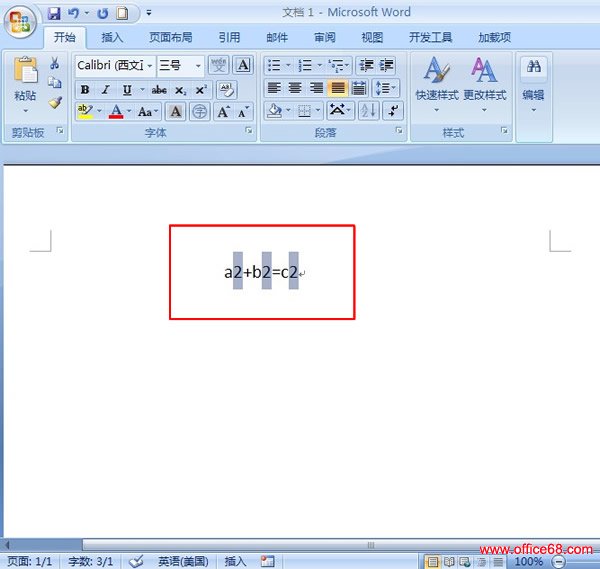Open the multilevel list menu
Image resolution: width=600 pixels, height=569 pixels.
pos(338,65)
